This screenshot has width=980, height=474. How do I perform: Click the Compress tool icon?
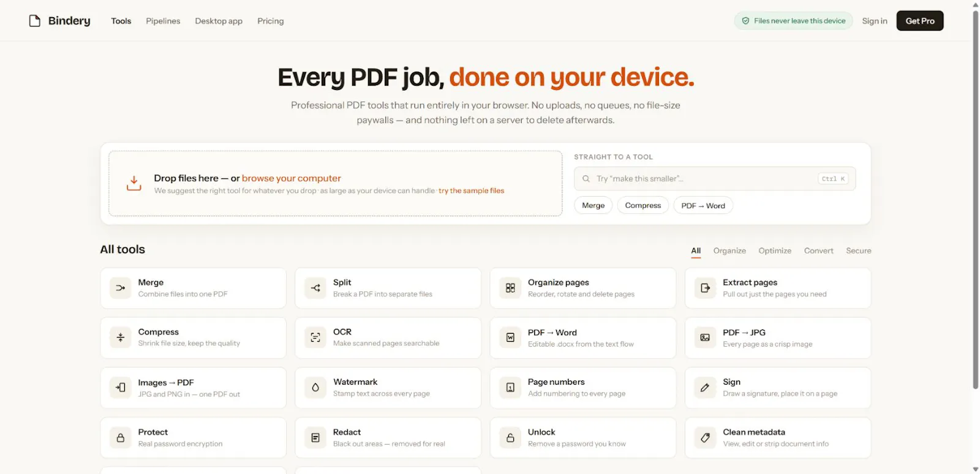coord(121,337)
